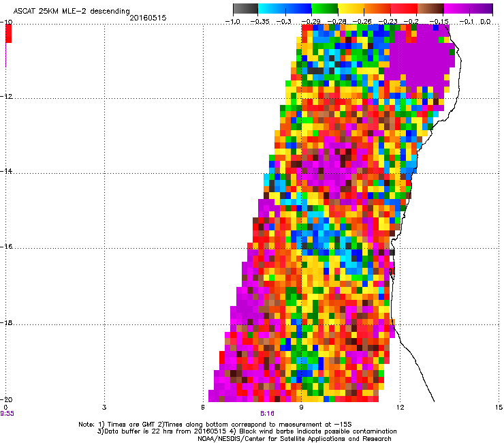This screenshot has width=504, height=443.
Task: Click the date label '20160515' under the title
Action: coord(148,18)
